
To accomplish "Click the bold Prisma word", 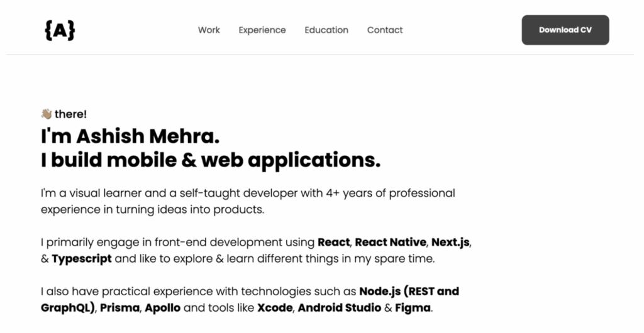I will [119, 308].
